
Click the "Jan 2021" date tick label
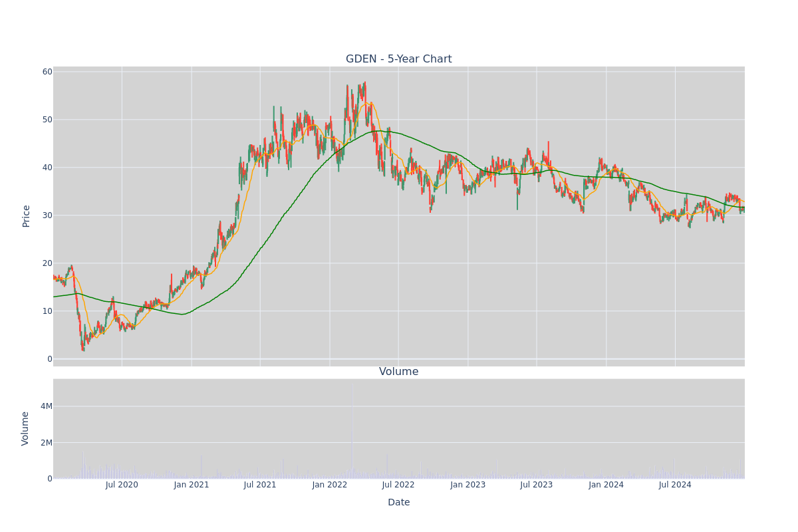(192, 485)
